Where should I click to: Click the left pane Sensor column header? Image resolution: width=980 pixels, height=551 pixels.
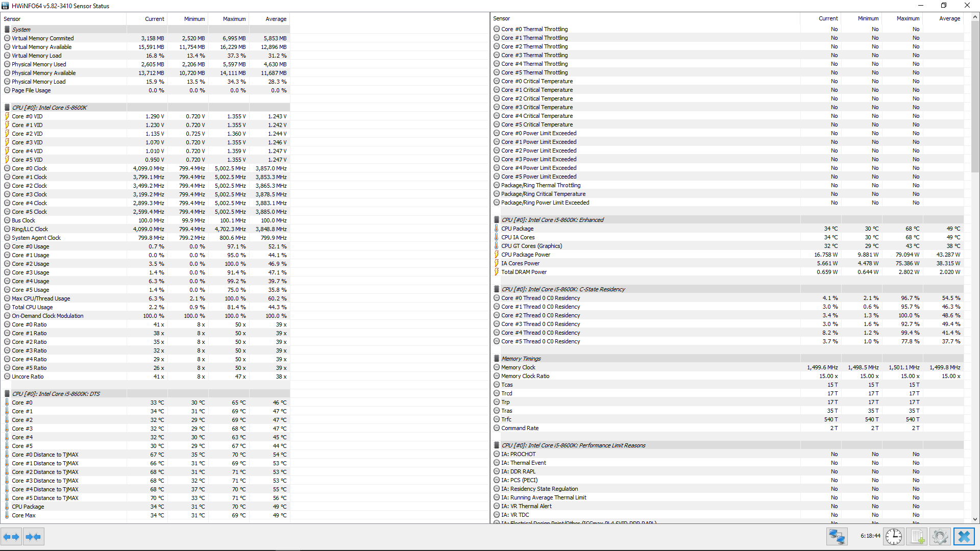12,19
